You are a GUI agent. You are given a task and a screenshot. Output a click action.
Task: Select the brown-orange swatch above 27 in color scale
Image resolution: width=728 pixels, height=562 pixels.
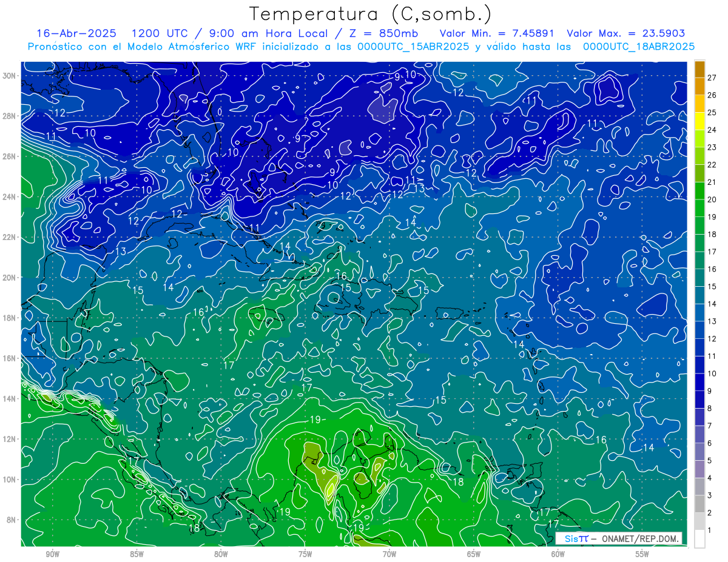point(699,69)
